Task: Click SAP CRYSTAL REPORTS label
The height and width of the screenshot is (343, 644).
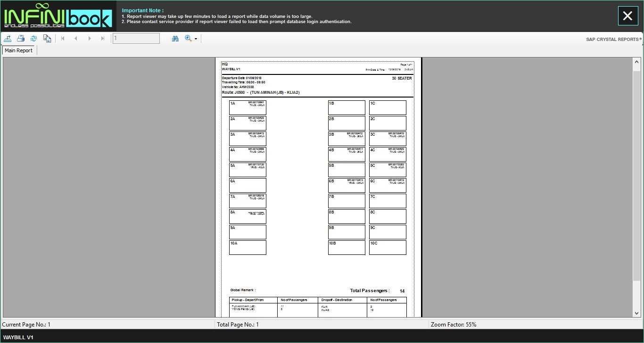Action: tap(614, 40)
